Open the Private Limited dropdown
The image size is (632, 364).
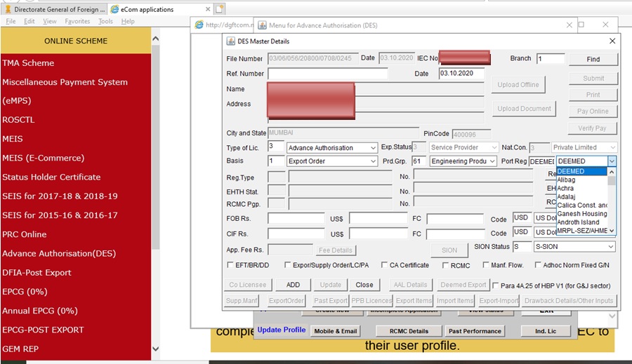612,147
